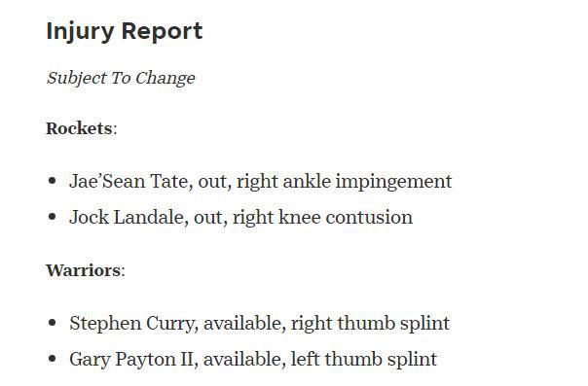Viewport: 588px width, 386px height.
Task: Click the word available in Payton's entry
Action: (x=242, y=359)
